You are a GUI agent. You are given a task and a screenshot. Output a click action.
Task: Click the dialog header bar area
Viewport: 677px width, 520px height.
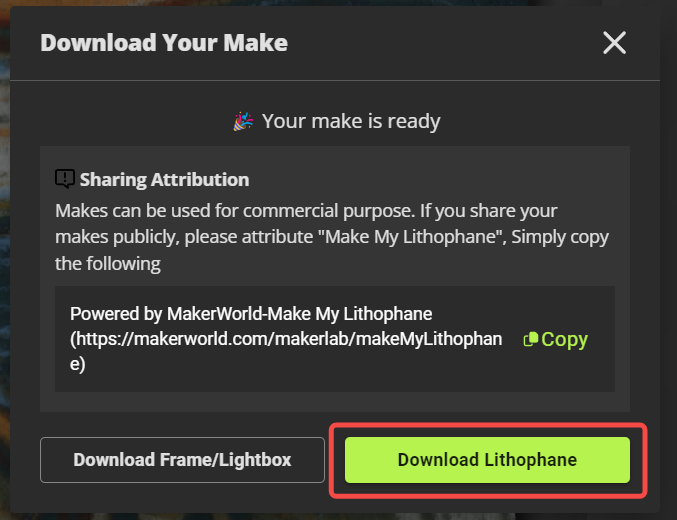tap(335, 43)
